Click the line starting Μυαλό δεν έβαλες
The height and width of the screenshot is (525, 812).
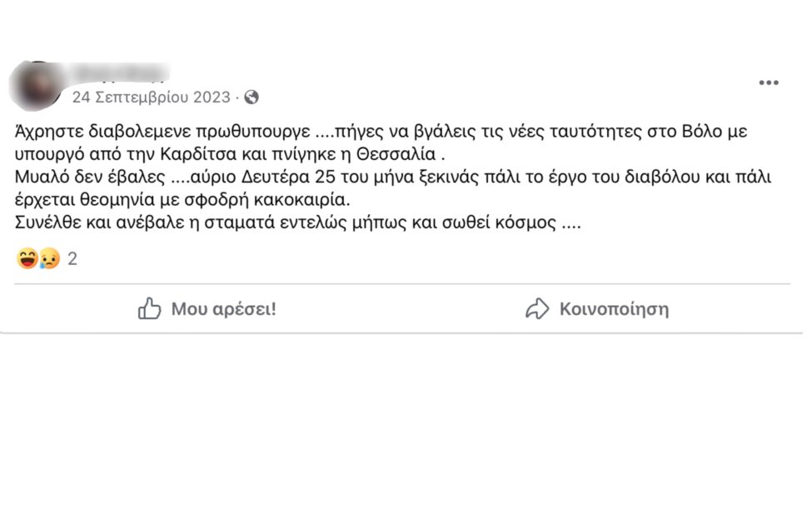tap(393, 177)
